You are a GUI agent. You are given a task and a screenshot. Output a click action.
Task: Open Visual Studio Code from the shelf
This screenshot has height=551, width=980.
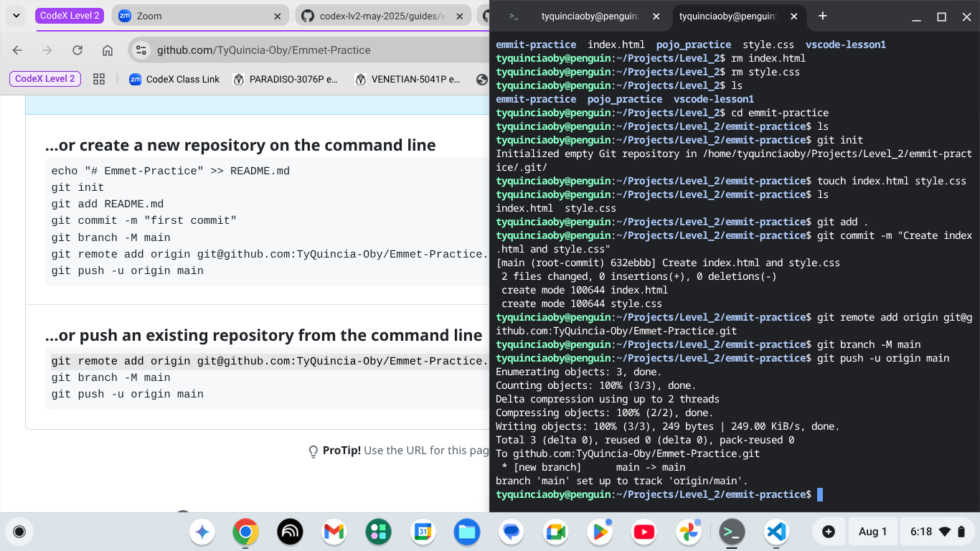777,532
